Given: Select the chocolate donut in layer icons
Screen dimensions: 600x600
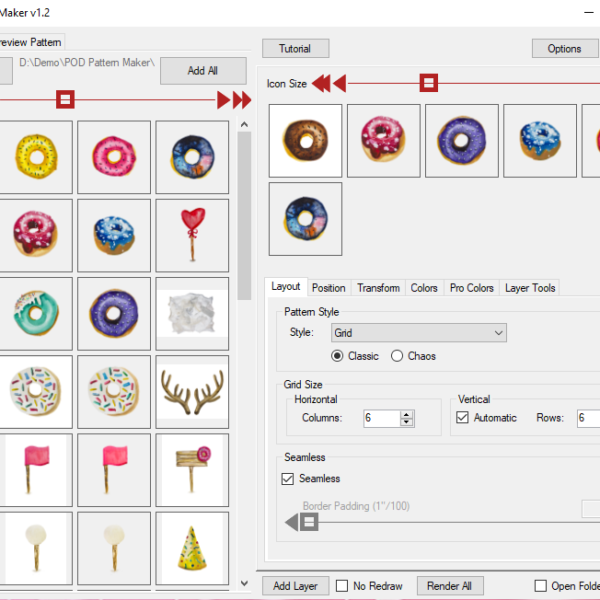Looking at the screenshot, I should [305, 141].
